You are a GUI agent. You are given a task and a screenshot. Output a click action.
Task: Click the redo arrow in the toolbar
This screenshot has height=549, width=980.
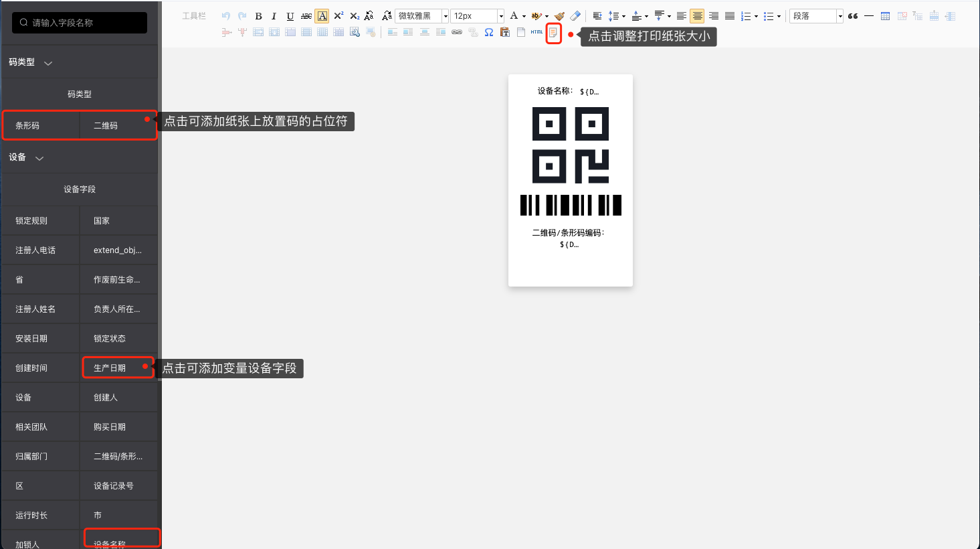point(242,16)
